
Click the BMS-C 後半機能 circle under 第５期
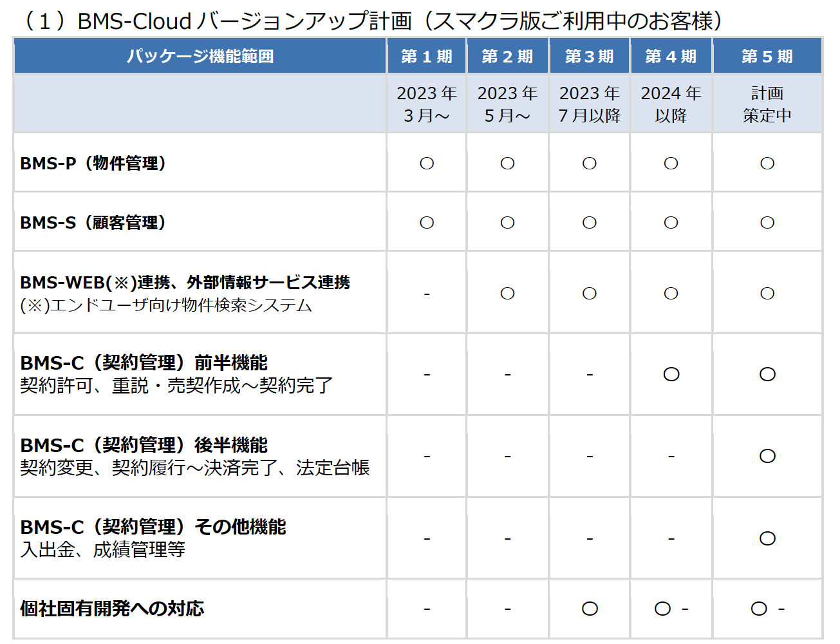(x=767, y=456)
